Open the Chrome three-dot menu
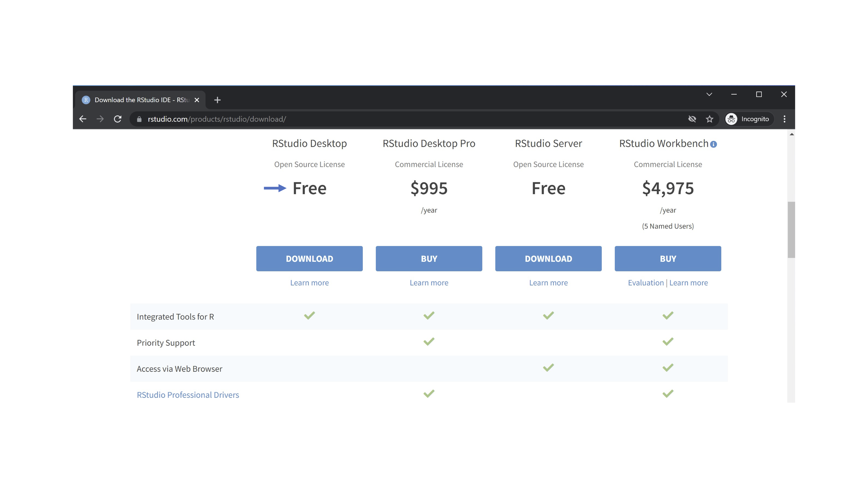 (x=784, y=119)
